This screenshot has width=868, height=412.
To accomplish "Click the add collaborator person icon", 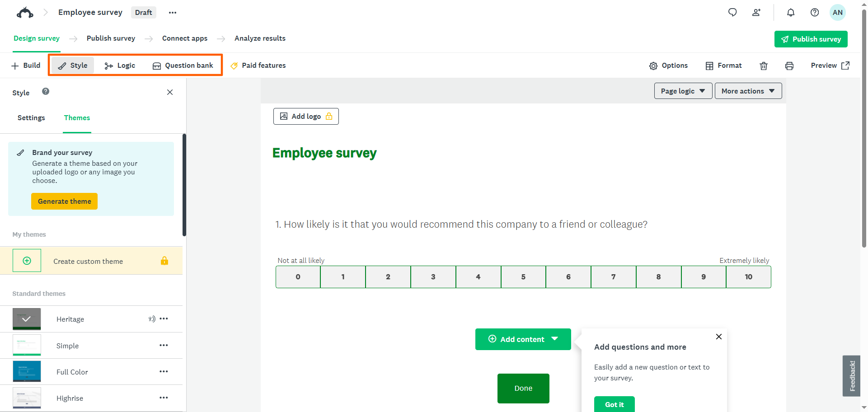I will pos(756,12).
